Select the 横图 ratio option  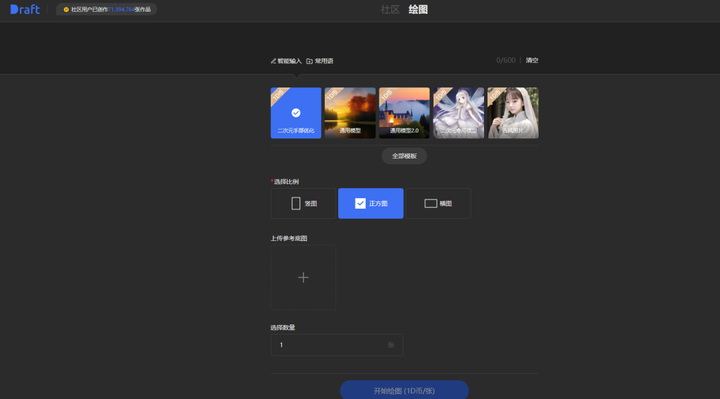[438, 203]
